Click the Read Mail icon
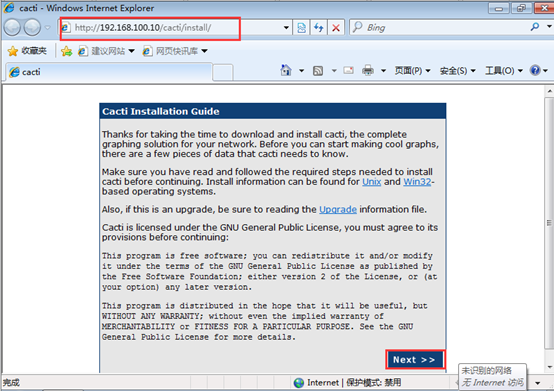The image size is (554, 391). coord(348,70)
